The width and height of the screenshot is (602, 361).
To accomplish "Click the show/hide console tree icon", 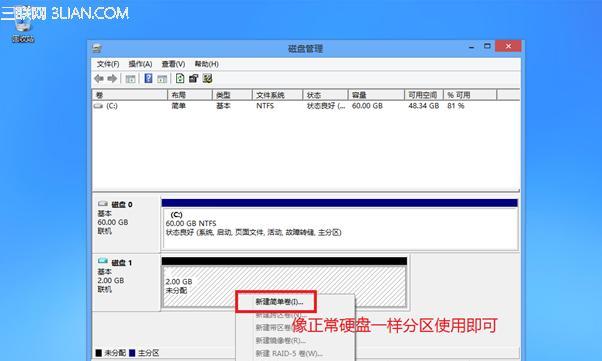I will coord(130,79).
